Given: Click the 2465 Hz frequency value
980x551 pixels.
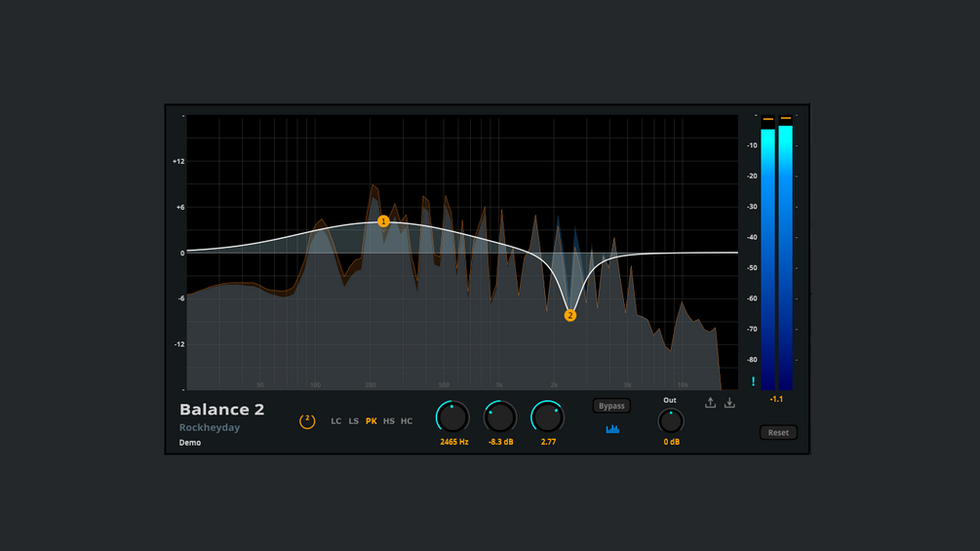Looking at the screenshot, I should point(454,442).
